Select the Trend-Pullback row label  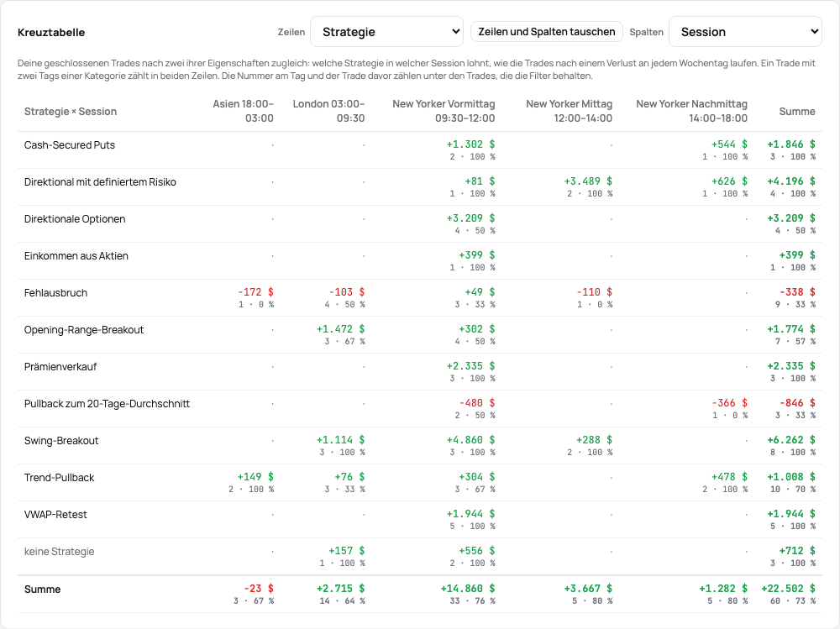[60, 478]
